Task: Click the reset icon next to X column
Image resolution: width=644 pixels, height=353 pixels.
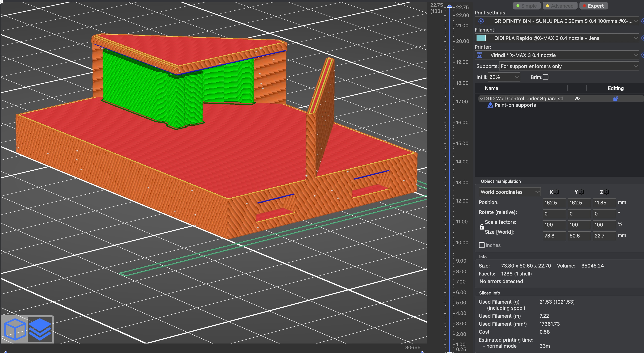Action: click(x=556, y=192)
